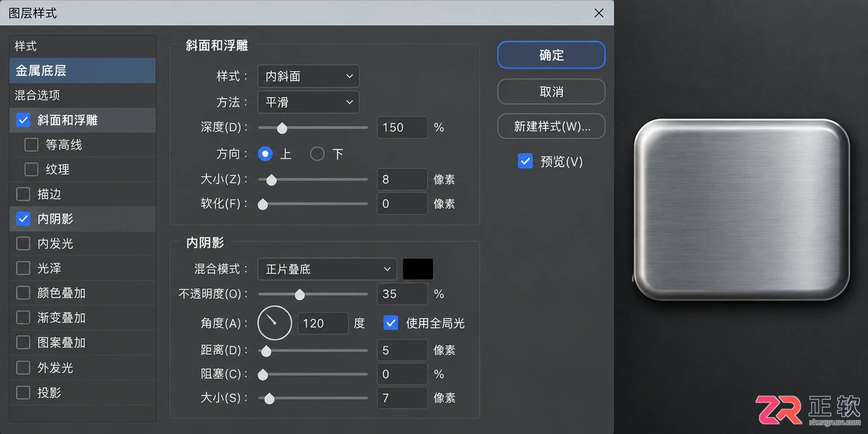Enable 内发光 checkbox

point(23,244)
